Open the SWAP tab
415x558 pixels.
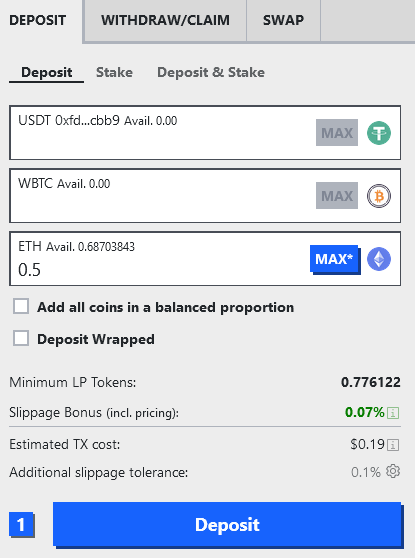(283, 20)
